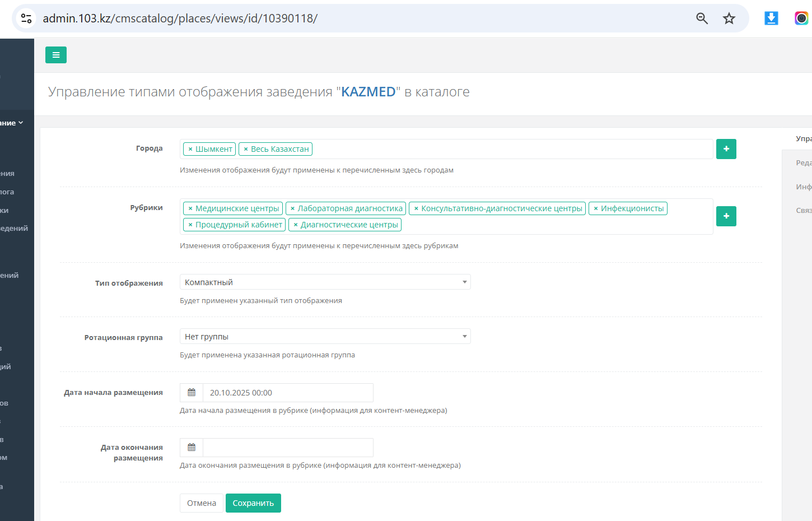Focus the empty Дата окончания размещения field
This screenshot has width=812, height=521.
coord(288,448)
